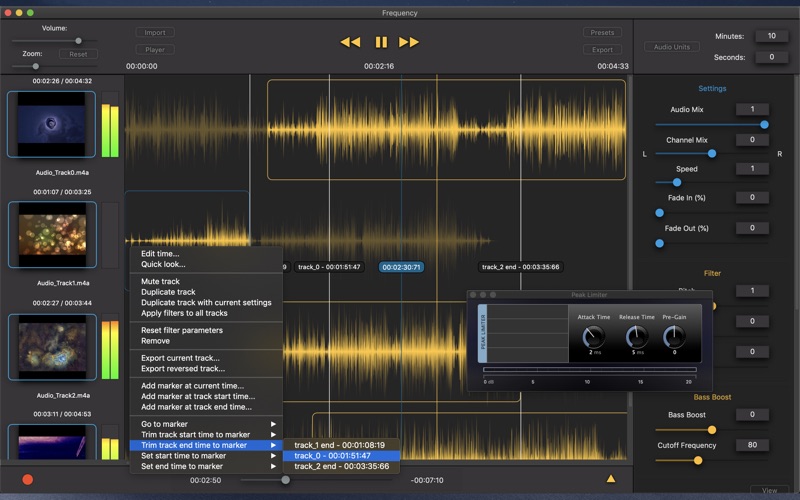This screenshot has width=800, height=500.
Task: Choose Apply filters to all tracks
Action: 206,313
